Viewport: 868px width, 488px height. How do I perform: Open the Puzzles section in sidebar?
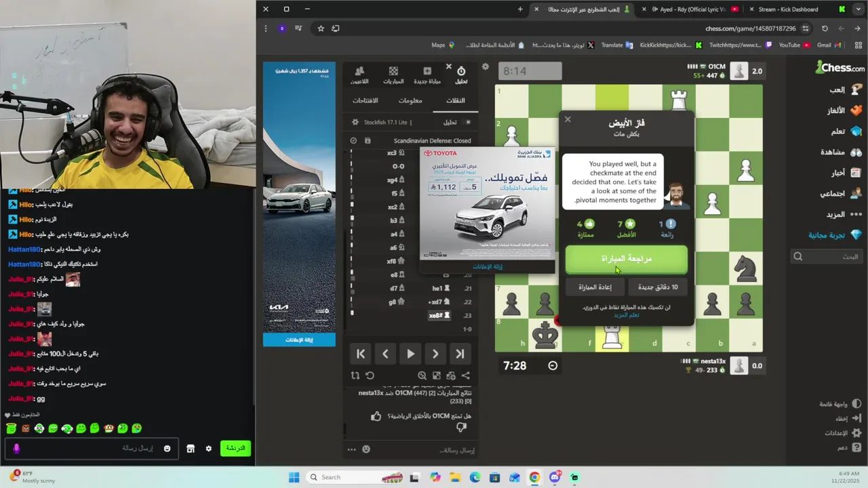click(846, 110)
